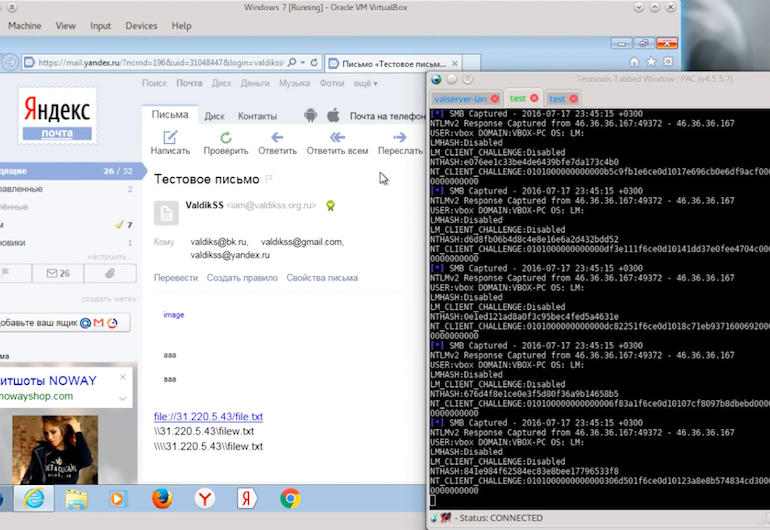Launch Windows Media Player from taskbar

[x=118, y=499]
